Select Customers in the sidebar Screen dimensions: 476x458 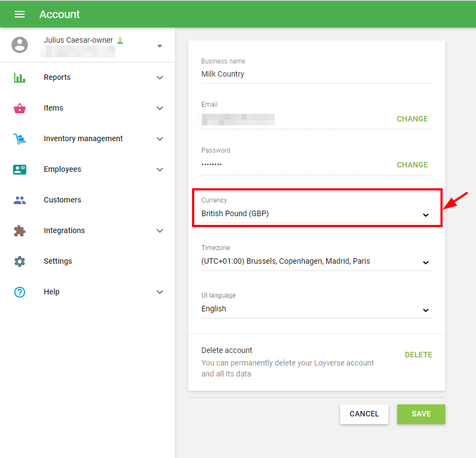(62, 200)
